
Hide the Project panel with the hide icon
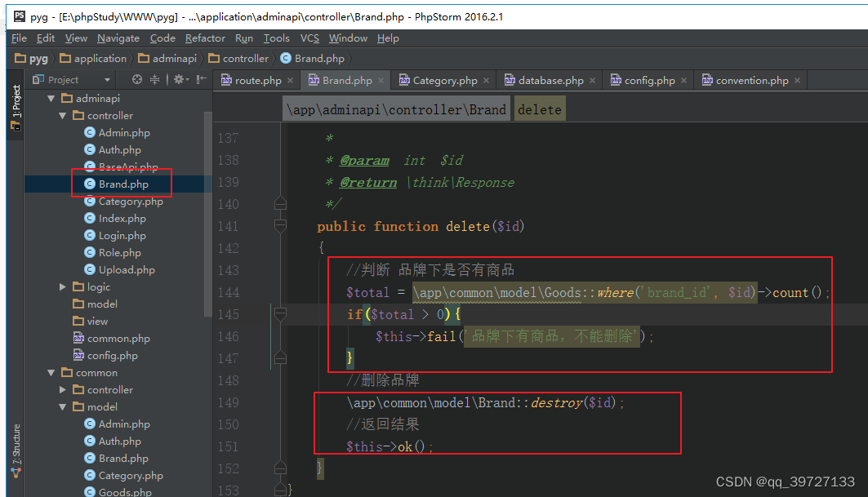pyautogui.click(x=201, y=80)
